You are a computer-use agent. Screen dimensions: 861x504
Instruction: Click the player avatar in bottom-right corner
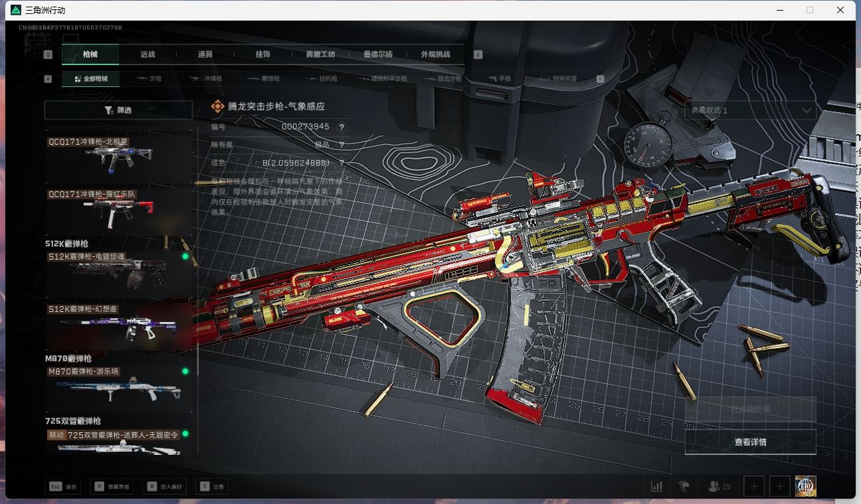805,486
